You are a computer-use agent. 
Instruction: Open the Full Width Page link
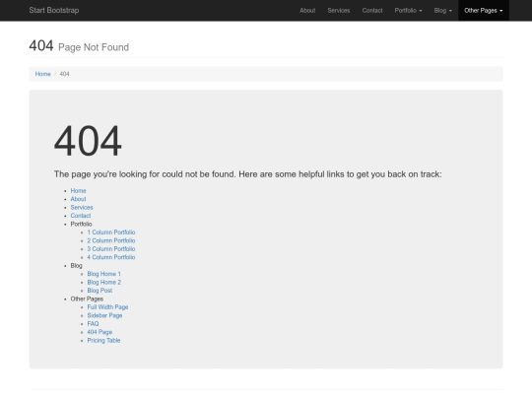click(108, 307)
